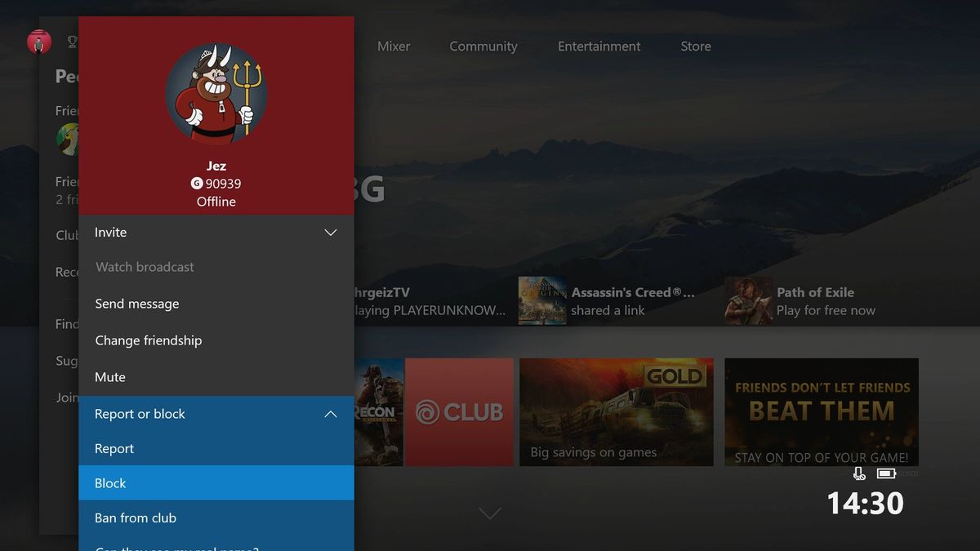Screen dimensions: 980x551
Task: Select Send message to Jez
Action: pyautogui.click(x=137, y=303)
